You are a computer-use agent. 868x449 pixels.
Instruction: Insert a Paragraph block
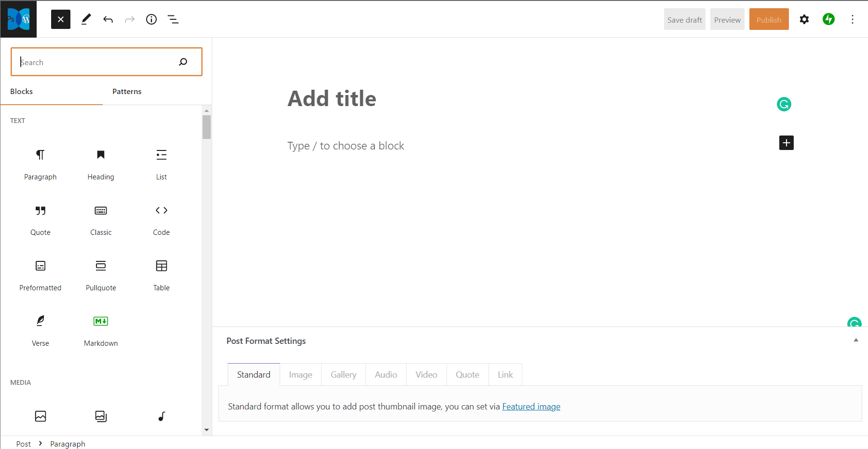41,164
